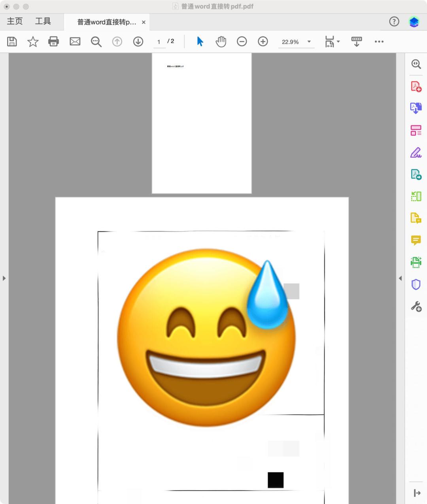Click the scrolling mode keyboard-arrow icon
Viewport: 427px width, 504px height.
click(x=357, y=41)
